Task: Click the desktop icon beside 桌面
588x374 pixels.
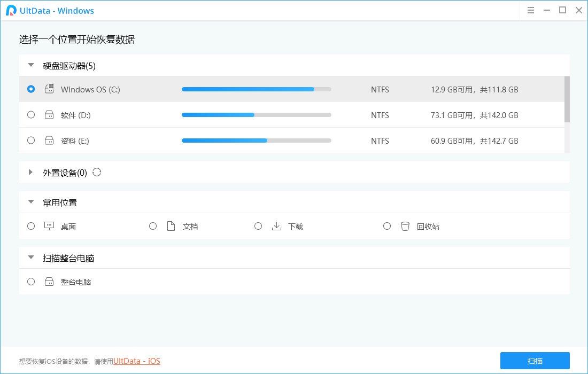Action: click(49, 225)
